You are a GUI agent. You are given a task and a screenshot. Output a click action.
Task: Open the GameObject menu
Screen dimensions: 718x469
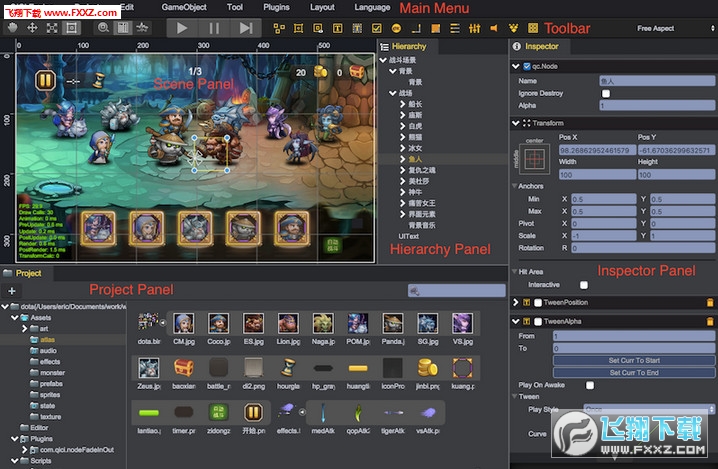(184, 7)
